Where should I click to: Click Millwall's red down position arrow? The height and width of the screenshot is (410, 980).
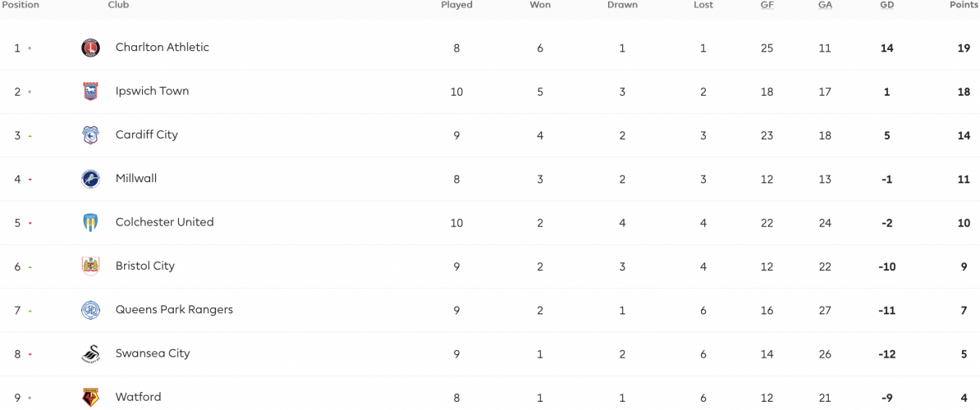pyautogui.click(x=30, y=180)
